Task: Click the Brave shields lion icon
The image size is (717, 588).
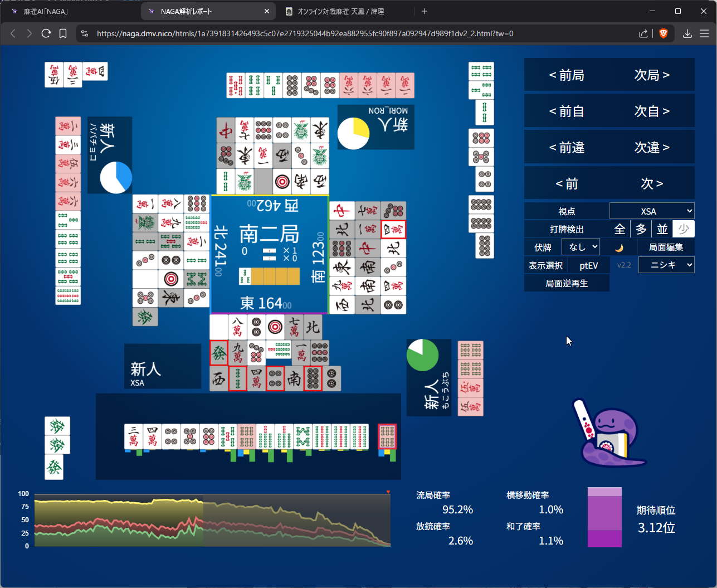Action: 664,33
